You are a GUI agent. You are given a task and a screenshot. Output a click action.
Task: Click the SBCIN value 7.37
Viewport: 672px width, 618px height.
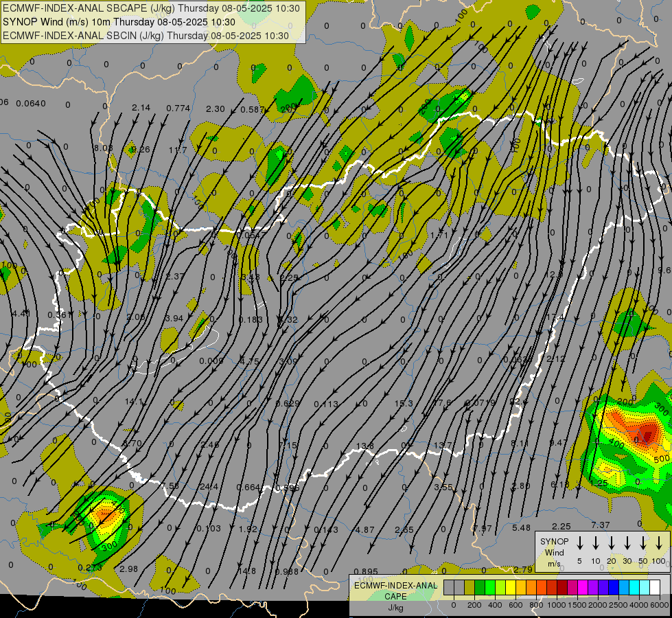click(601, 525)
